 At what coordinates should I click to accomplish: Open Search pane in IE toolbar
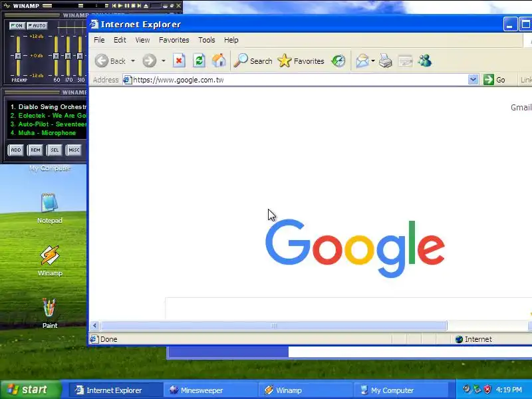point(253,61)
